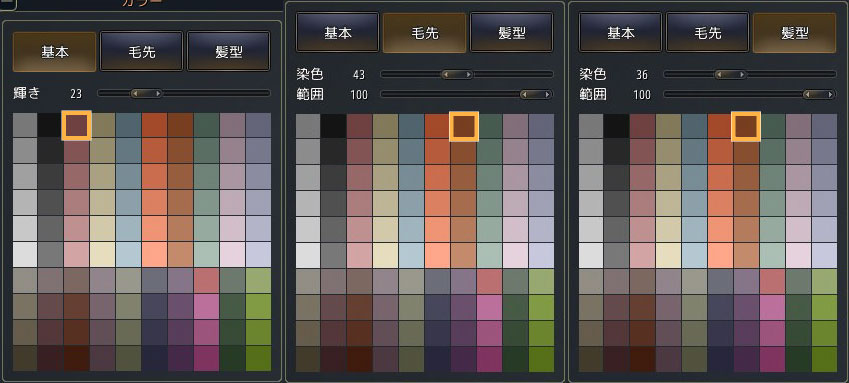Screen dimensions: 849x383
Task: Select the top-row orange-red swatch in the middle panel
Action: coord(437,126)
